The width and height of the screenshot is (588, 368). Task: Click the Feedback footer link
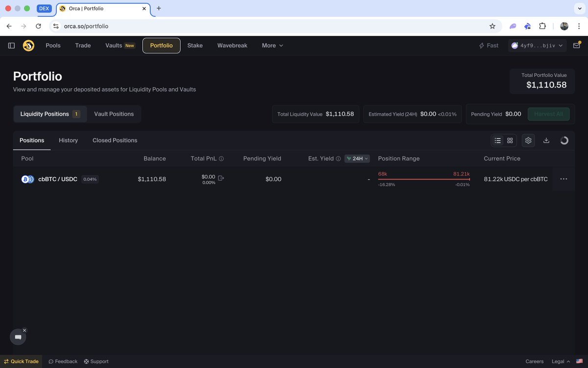[x=63, y=362]
